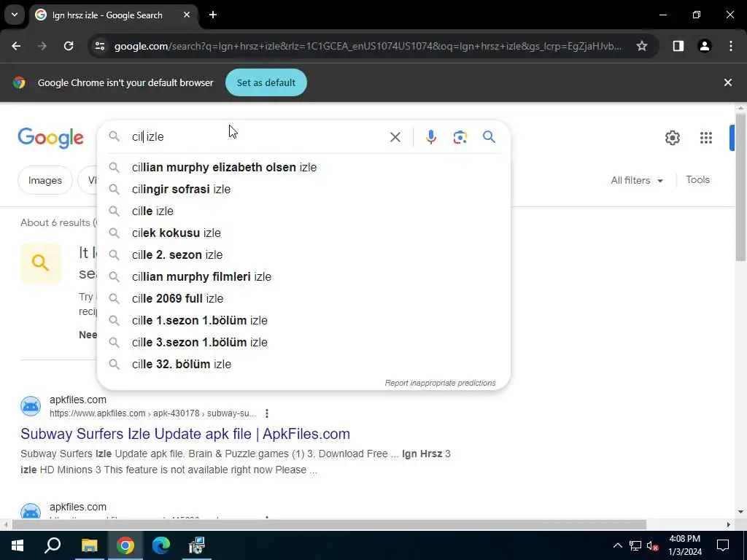
Task: Choose suggestion 'cillian murphy filmleri izle'
Action: click(303, 276)
